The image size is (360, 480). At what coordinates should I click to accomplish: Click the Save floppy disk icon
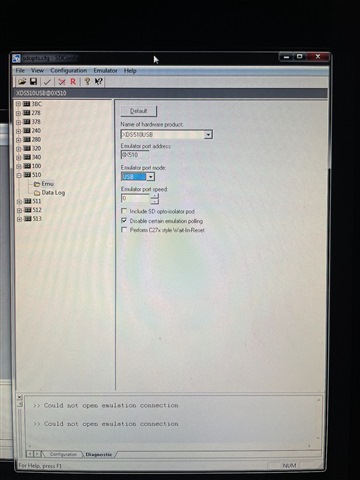33,82
